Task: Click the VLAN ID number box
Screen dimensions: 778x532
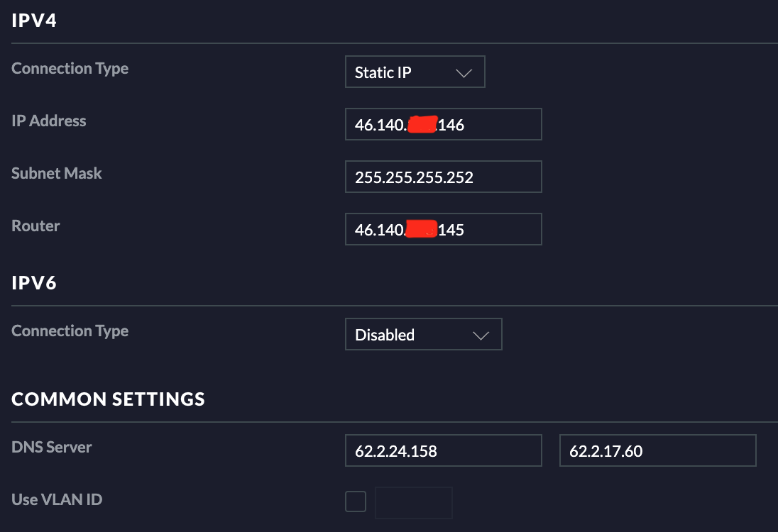Action: [413, 502]
